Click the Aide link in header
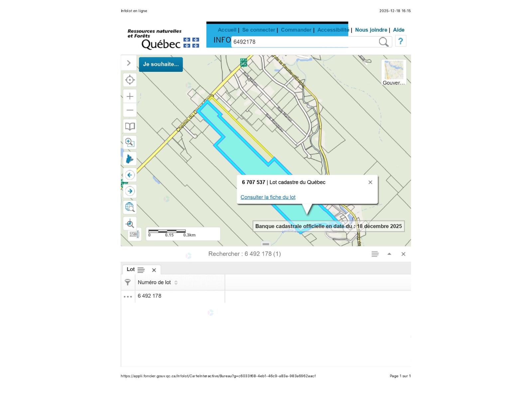This screenshot has height=399, width=532. point(399,30)
